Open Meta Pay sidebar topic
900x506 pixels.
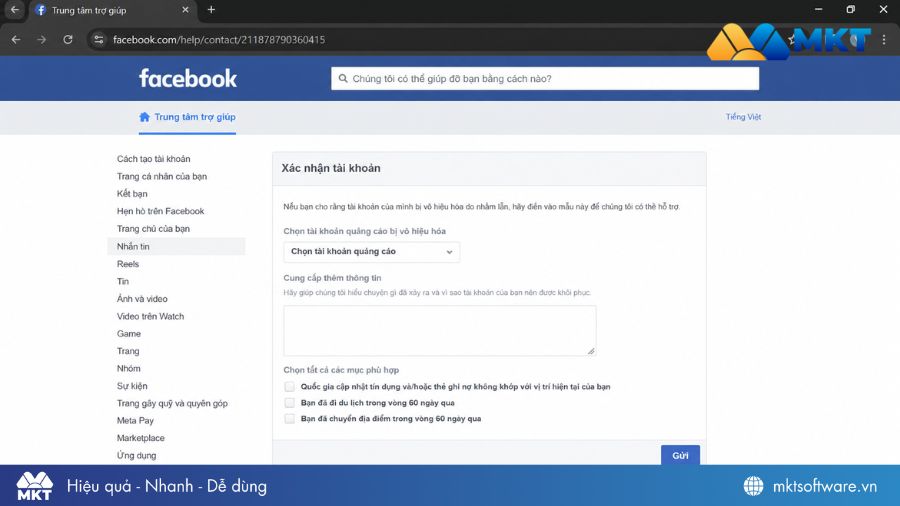point(135,421)
